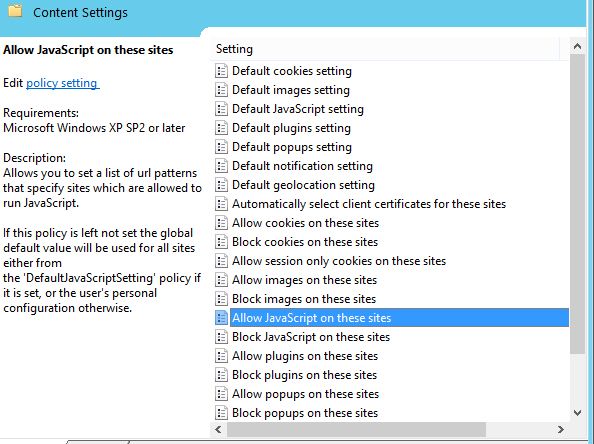Viewport: 594px width, 444px height.
Task: Open the policy setting link
Action: point(63,83)
